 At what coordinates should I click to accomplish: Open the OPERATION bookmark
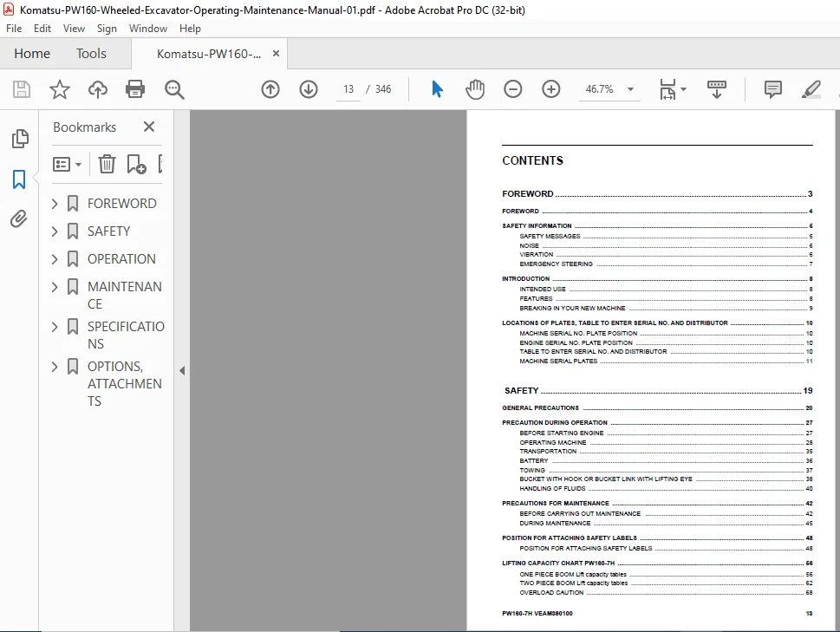point(121,259)
